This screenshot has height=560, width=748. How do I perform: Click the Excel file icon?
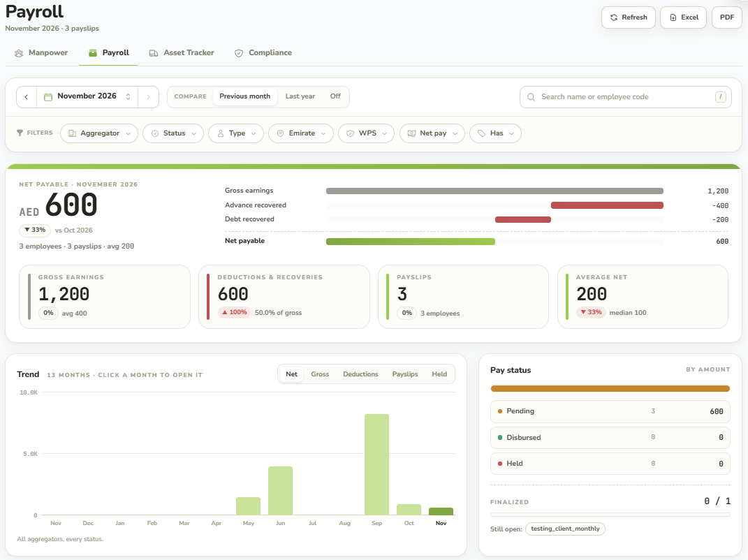pos(673,17)
